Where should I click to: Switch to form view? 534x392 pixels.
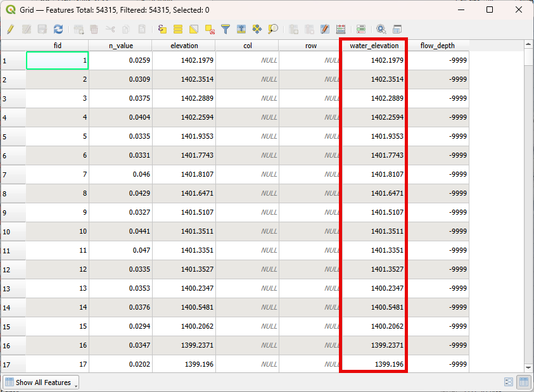point(509,382)
